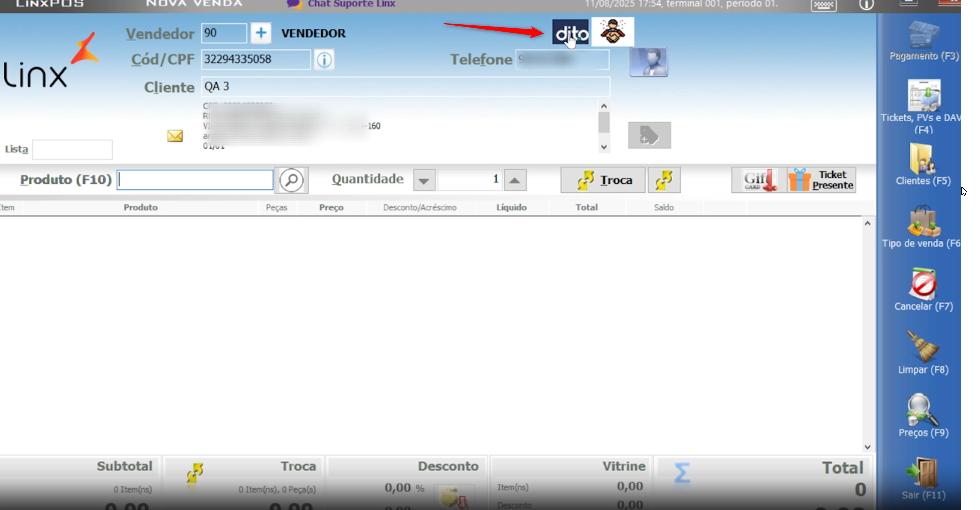Select Tipo de venda (F6)

tap(923, 227)
